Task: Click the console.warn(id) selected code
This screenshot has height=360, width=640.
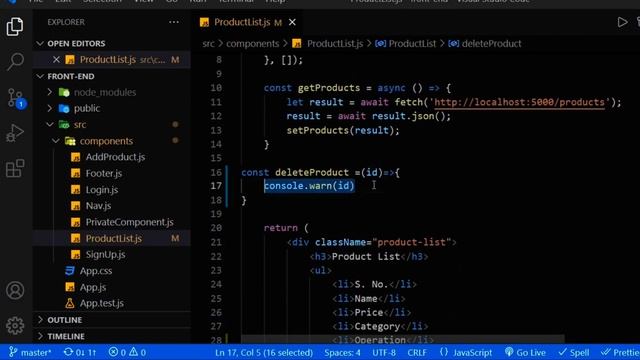Action: pos(309,186)
